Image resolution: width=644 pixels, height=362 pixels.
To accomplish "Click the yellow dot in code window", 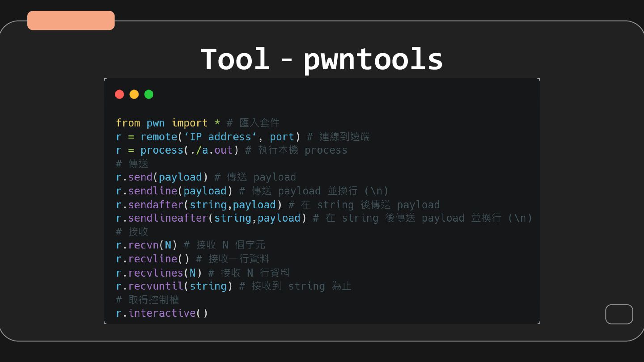I will [x=134, y=94].
